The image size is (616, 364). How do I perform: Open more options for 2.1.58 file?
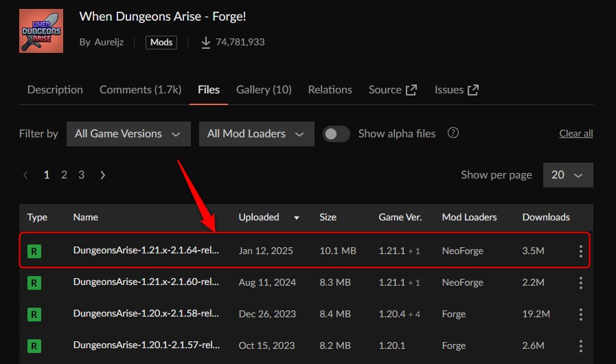[x=581, y=315]
